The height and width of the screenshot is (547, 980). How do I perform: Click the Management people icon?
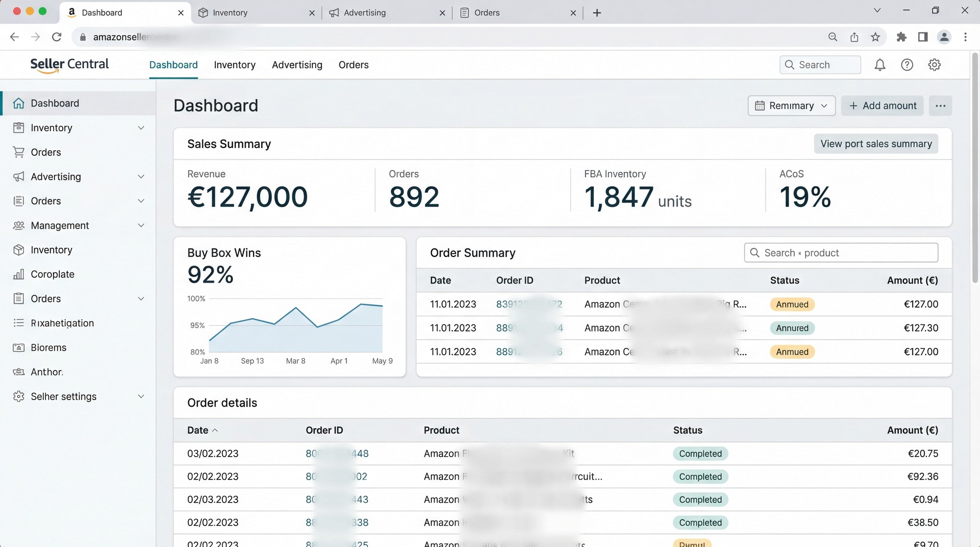[x=19, y=225]
